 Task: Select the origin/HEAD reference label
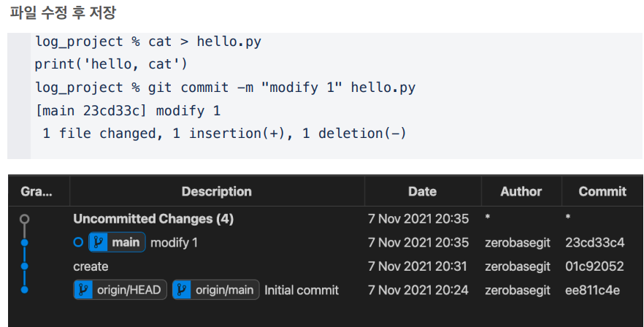[x=120, y=290]
